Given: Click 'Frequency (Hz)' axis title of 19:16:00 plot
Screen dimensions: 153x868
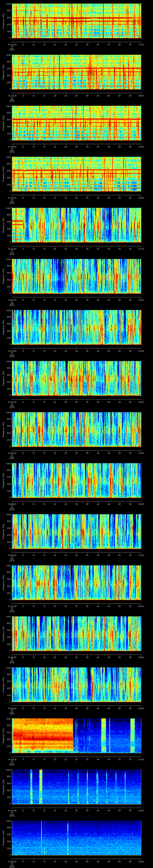Looking at the screenshot, I should point(3,21).
